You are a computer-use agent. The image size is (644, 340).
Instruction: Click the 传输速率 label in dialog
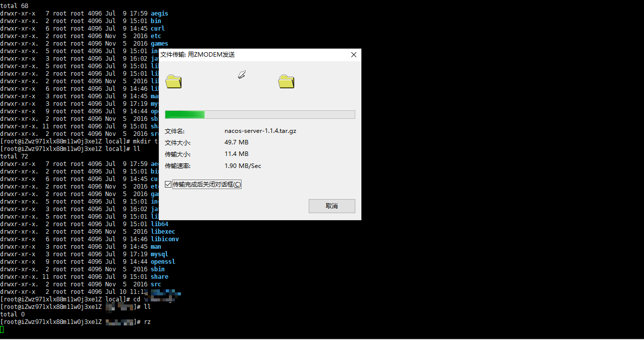(x=177, y=166)
